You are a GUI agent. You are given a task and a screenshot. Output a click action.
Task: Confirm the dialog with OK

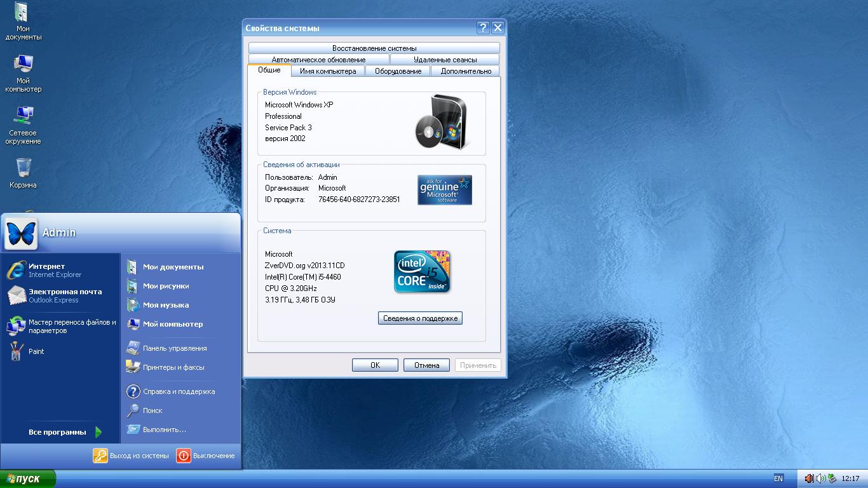tap(375, 365)
